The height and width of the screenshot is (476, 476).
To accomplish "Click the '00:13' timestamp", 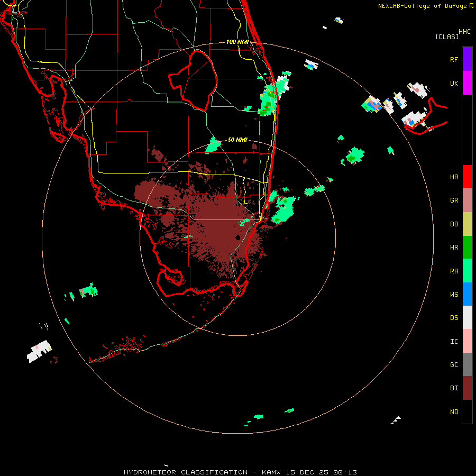I will 345,472.
